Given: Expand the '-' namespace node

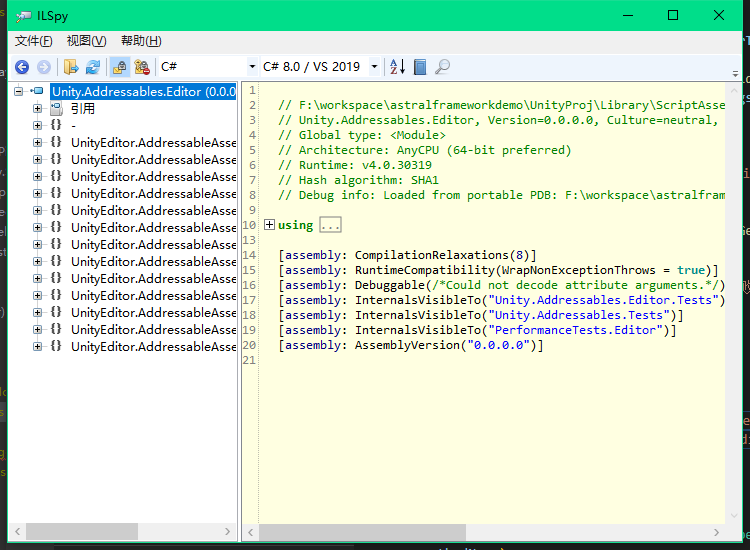Looking at the screenshot, I should 37,125.
